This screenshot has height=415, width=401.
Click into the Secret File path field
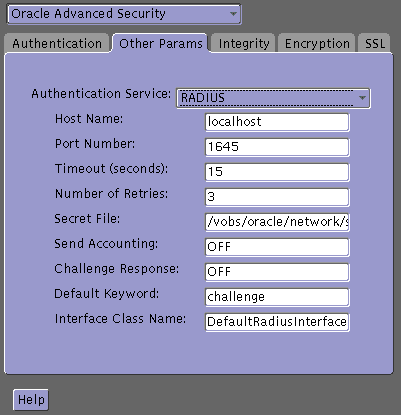click(x=277, y=222)
